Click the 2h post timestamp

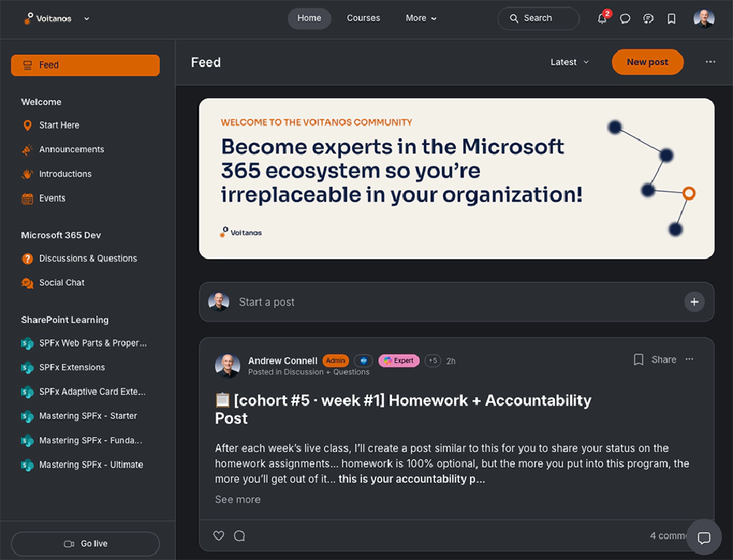tap(451, 361)
